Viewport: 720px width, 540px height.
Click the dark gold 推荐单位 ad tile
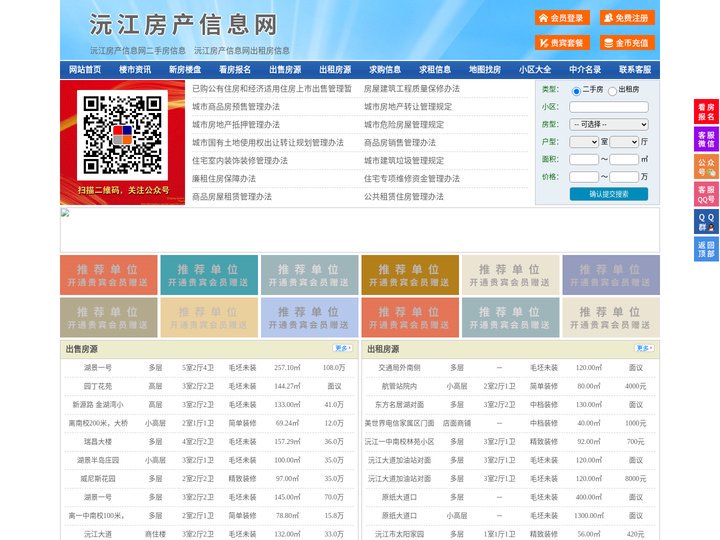point(410,275)
